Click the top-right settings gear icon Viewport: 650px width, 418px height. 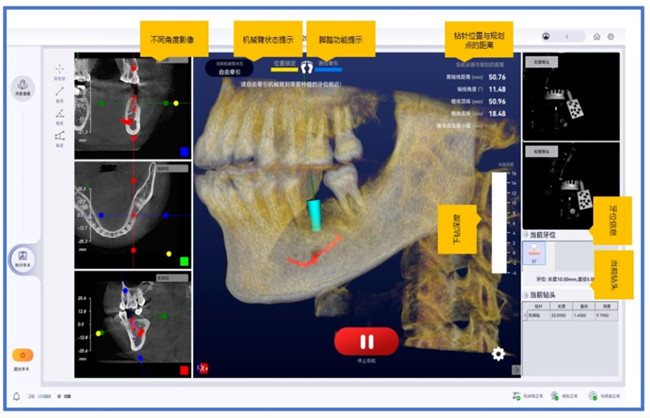coord(610,37)
